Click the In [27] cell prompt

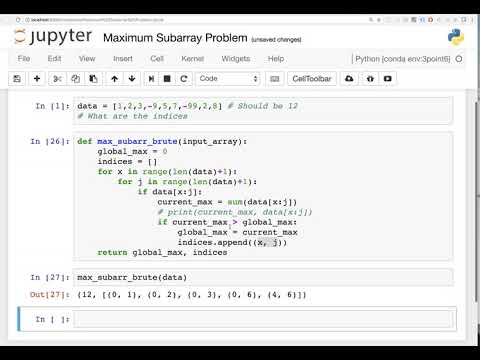(x=50, y=277)
